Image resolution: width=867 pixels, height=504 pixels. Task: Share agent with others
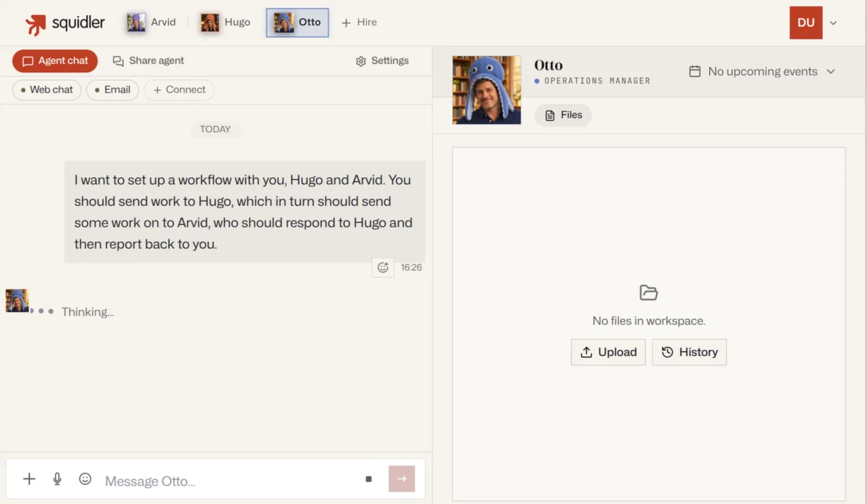[148, 61]
